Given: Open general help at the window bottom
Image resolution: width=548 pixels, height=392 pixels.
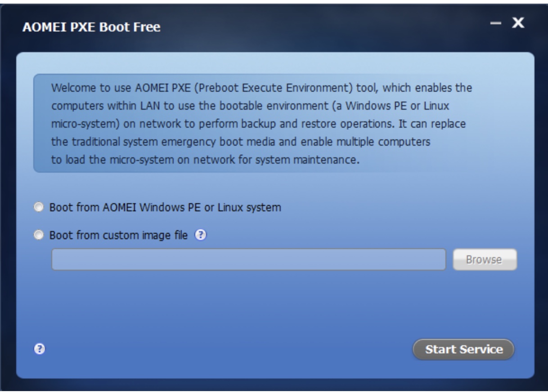Looking at the screenshot, I should pos(38,349).
